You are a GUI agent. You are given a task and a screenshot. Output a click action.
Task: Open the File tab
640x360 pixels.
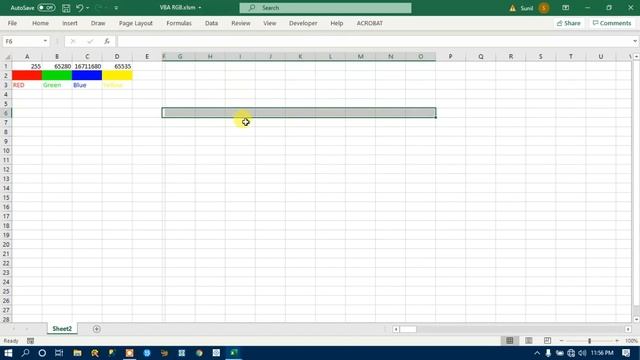12,23
